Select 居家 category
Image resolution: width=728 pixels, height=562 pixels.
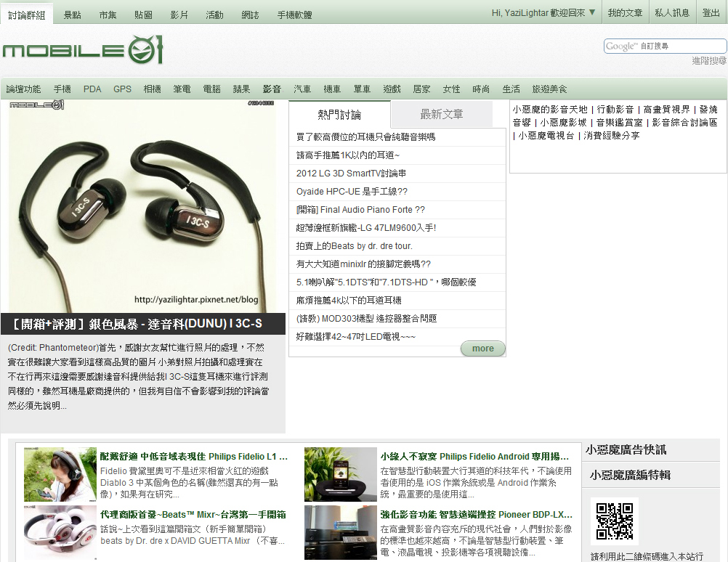click(x=421, y=89)
